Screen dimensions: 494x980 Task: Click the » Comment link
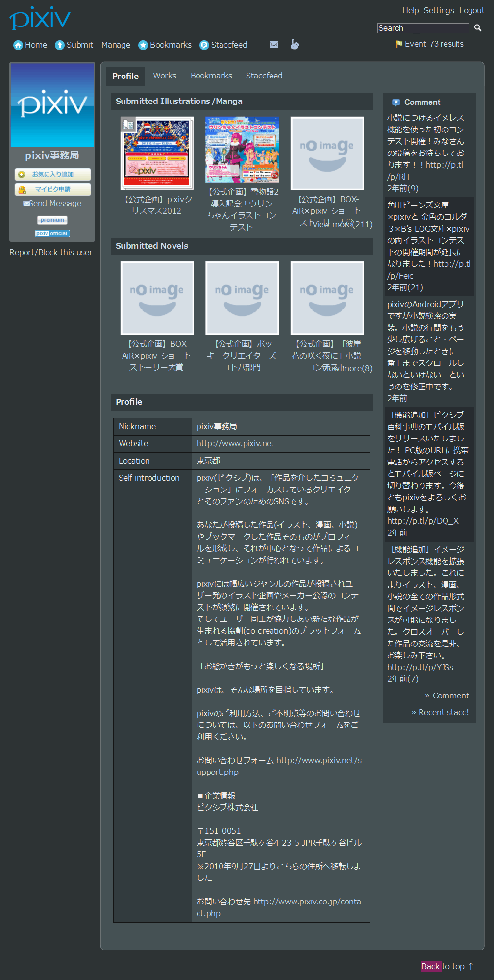click(447, 696)
